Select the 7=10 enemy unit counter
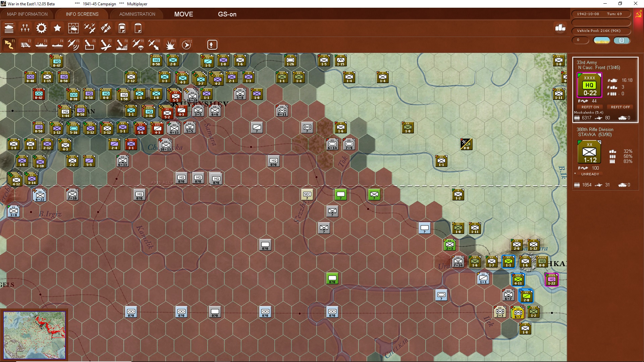The width and height of the screenshot is (644, 362). 72,194
